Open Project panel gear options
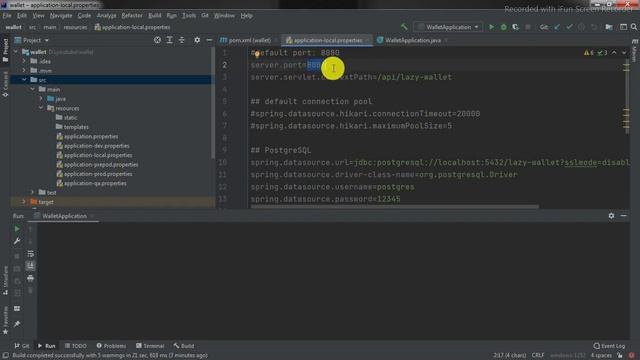Viewport: 640px width, 360px height. click(x=197, y=40)
